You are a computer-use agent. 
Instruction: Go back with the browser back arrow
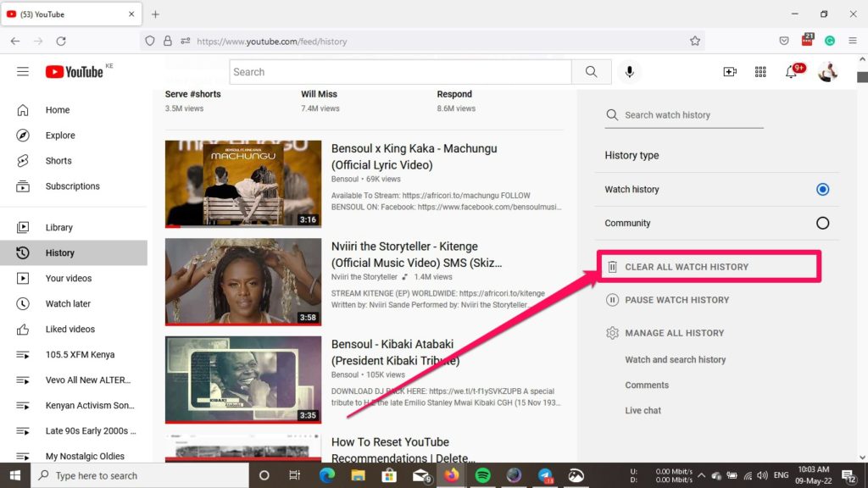click(15, 41)
